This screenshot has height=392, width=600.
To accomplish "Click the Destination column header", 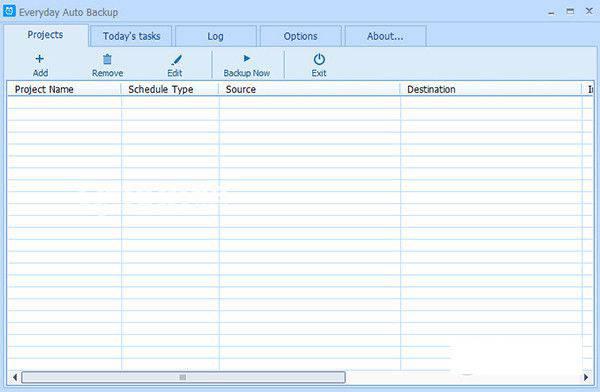I will 491,89.
